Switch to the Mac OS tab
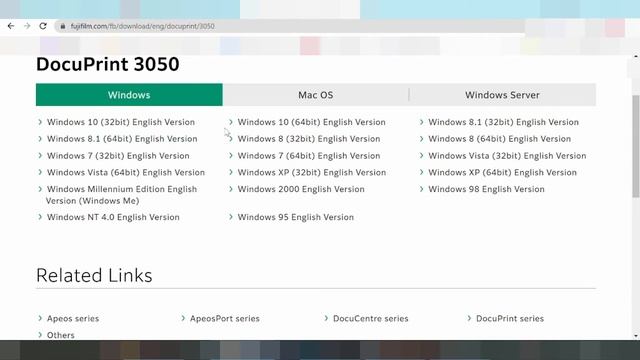 point(316,95)
